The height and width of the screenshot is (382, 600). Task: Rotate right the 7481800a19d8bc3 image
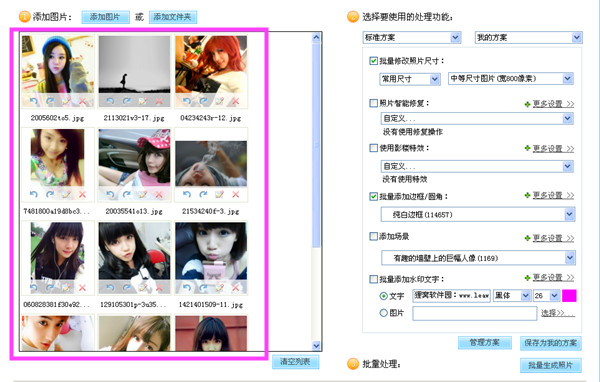tap(50, 194)
